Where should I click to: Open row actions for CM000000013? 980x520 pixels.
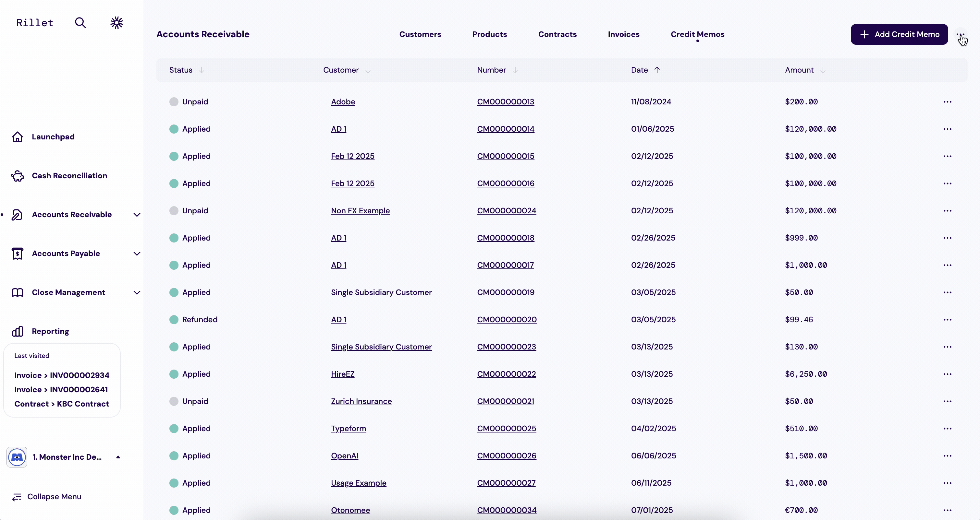tap(947, 102)
